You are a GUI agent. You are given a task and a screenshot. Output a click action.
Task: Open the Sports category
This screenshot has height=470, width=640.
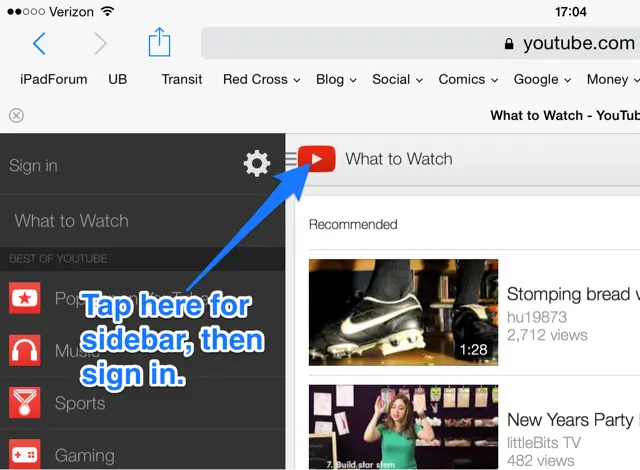(142, 403)
